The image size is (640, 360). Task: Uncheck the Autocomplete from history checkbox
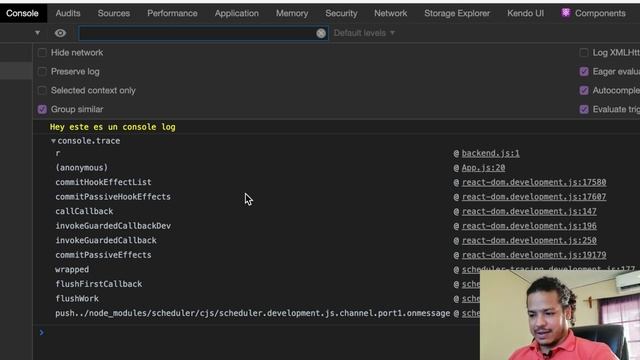584,90
